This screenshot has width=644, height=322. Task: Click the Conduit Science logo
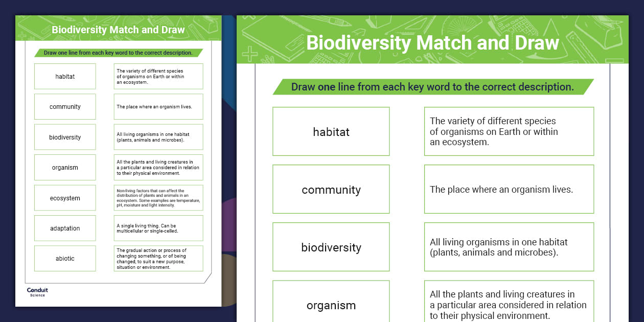tap(37, 292)
